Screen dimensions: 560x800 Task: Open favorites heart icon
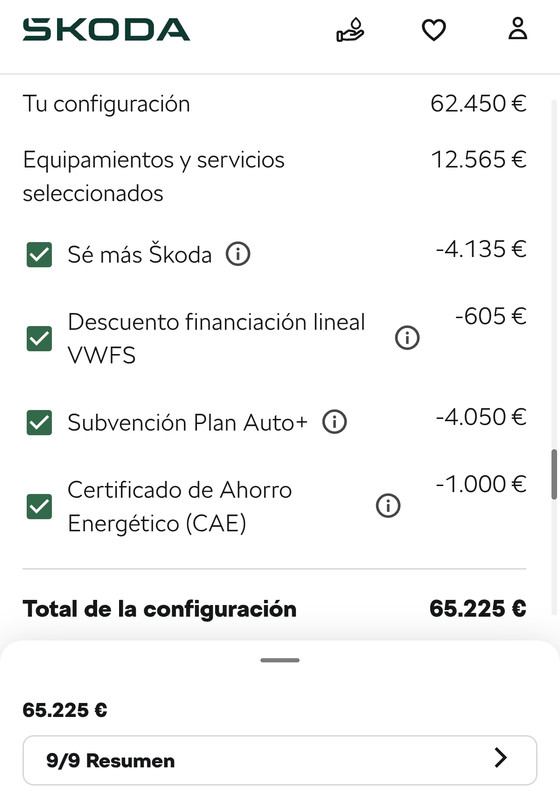(434, 30)
